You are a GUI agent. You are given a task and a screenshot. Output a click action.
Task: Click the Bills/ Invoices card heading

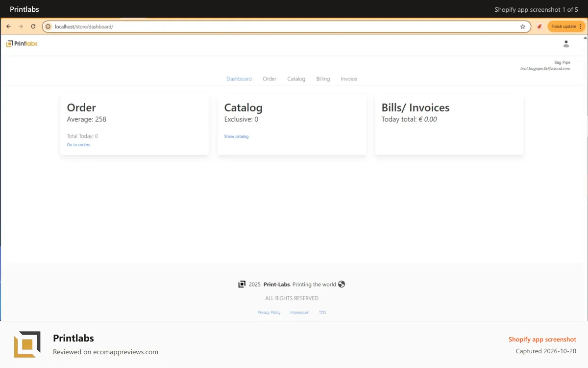point(416,107)
